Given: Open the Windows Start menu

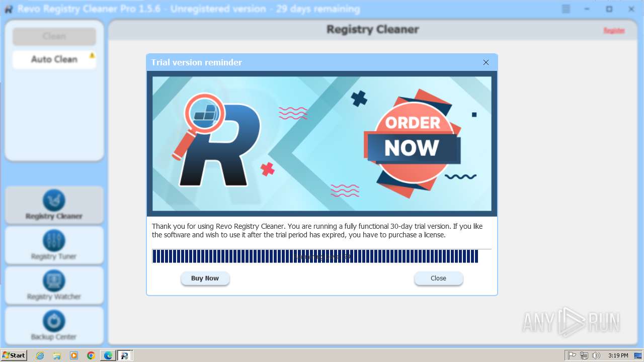Looking at the screenshot, I should (x=14, y=355).
